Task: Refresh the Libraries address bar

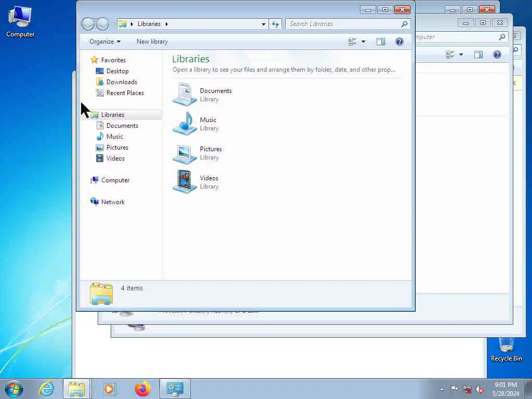Action: point(275,24)
